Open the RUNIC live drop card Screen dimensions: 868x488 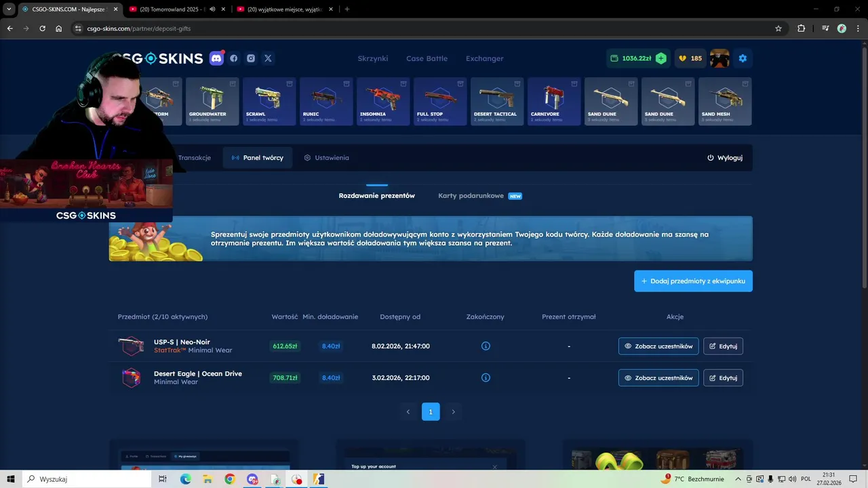(326, 102)
